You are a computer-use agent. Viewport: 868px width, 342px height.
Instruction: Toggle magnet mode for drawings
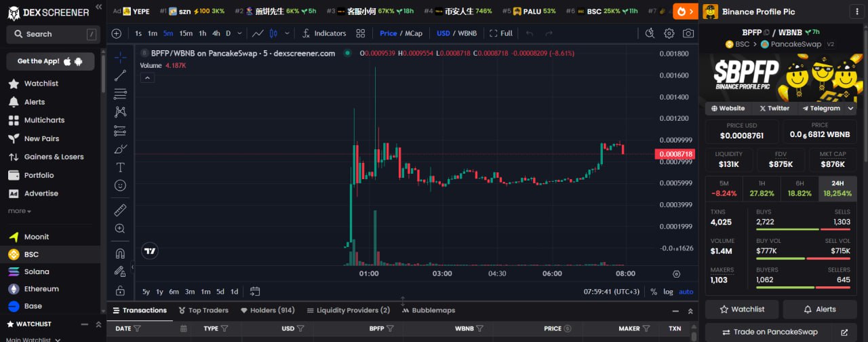pyautogui.click(x=120, y=253)
